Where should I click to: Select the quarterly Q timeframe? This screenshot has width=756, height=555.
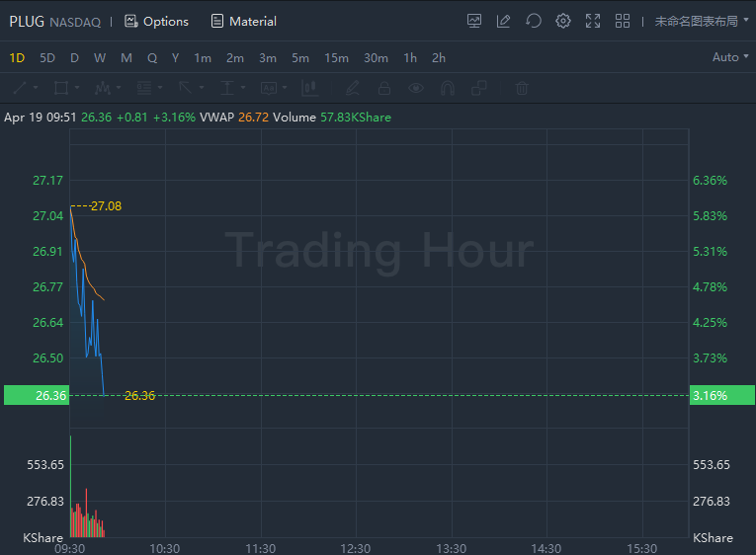pyautogui.click(x=152, y=58)
